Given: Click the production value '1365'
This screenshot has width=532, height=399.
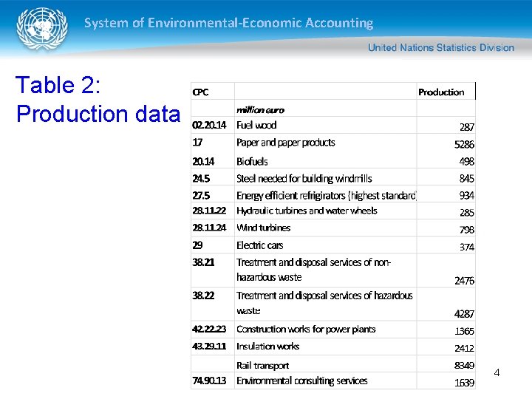Looking at the screenshot, I should (464, 331).
